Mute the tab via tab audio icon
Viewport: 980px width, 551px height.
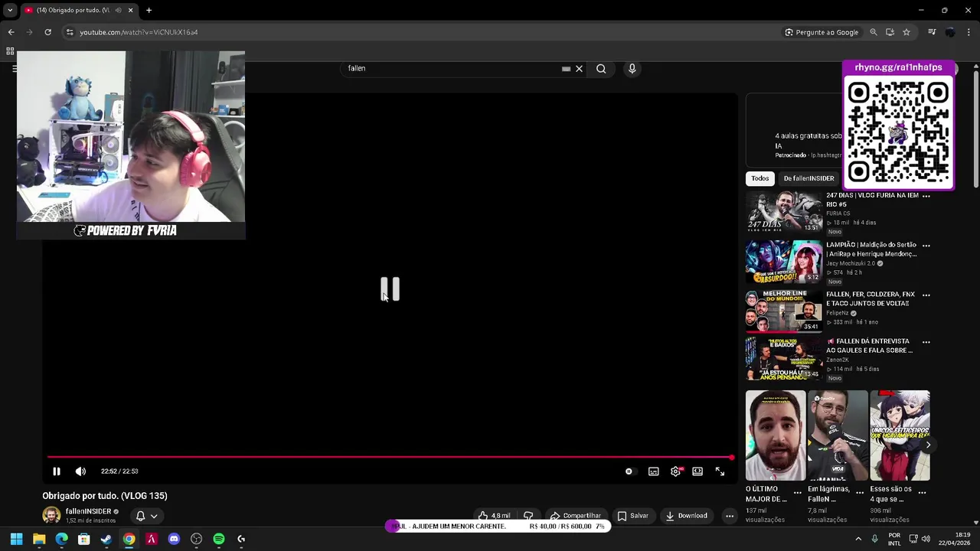pos(118,10)
